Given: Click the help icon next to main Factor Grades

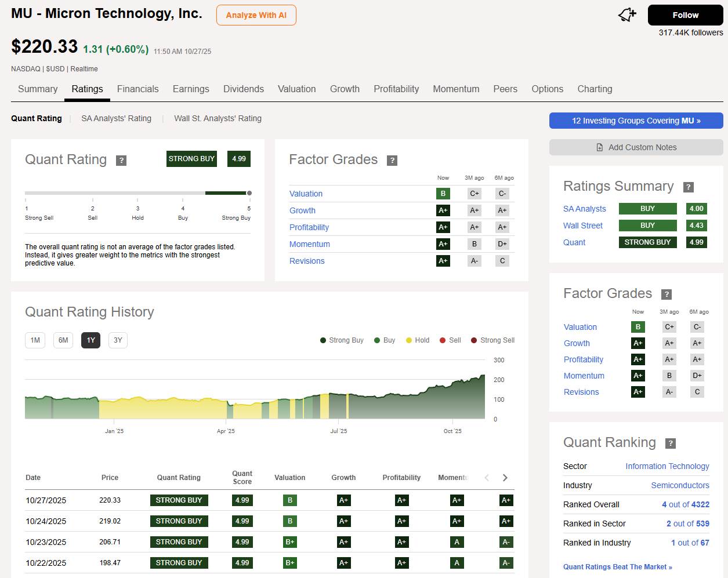Looking at the screenshot, I should (392, 161).
